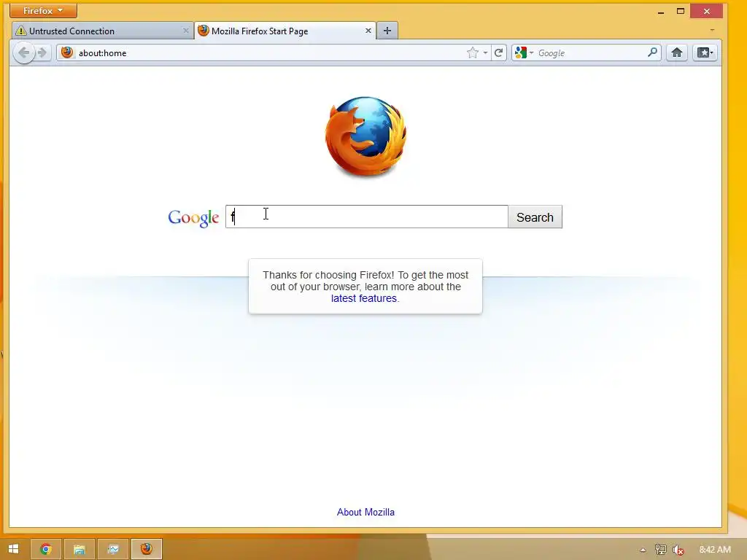The height and width of the screenshot is (560, 747).
Task: Switch to the Untrusted Connection tab
Action: (x=102, y=31)
